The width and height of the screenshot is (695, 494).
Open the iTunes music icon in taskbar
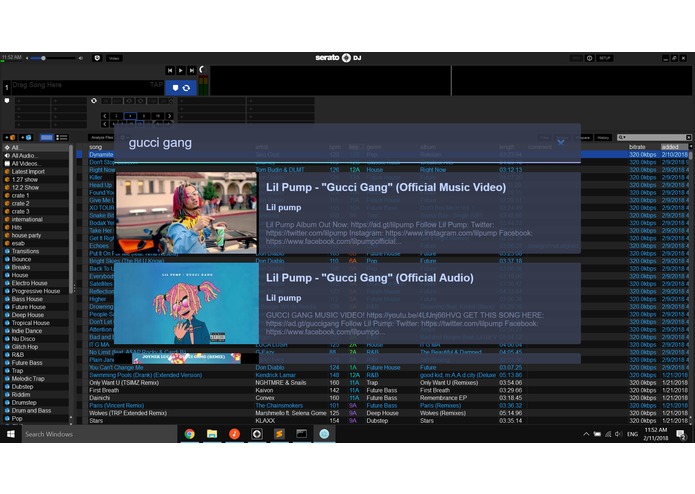(234, 434)
